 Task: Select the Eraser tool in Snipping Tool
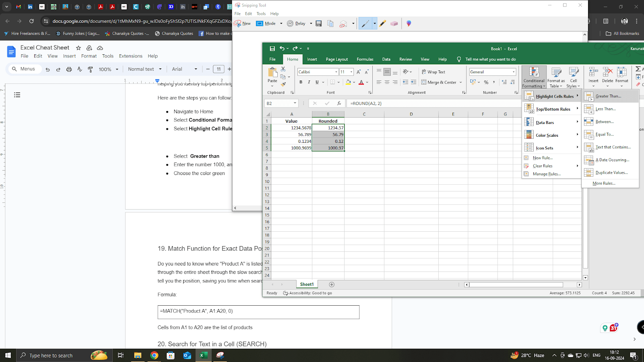394,23
